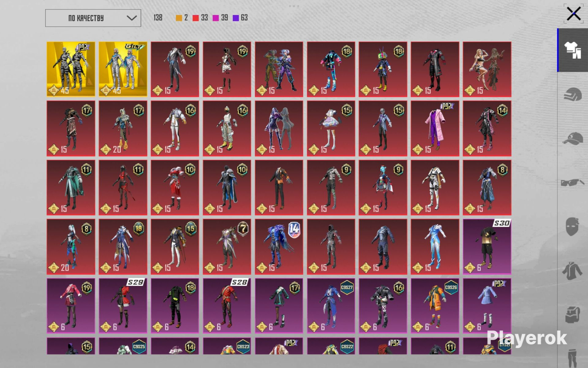Select the blue winged armor with 14 shield

tap(279, 247)
